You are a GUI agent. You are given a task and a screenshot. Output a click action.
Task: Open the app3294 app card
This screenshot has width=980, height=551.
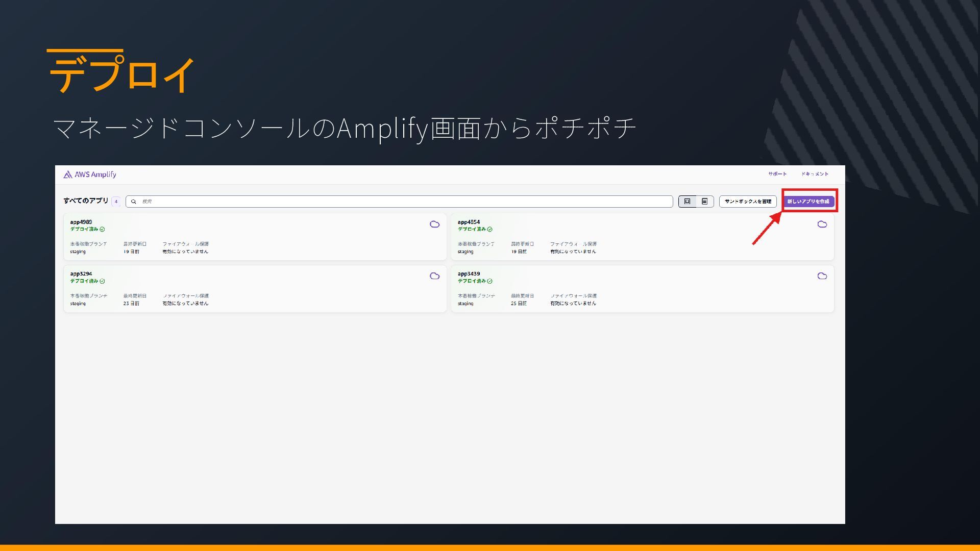(x=255, y=289)
